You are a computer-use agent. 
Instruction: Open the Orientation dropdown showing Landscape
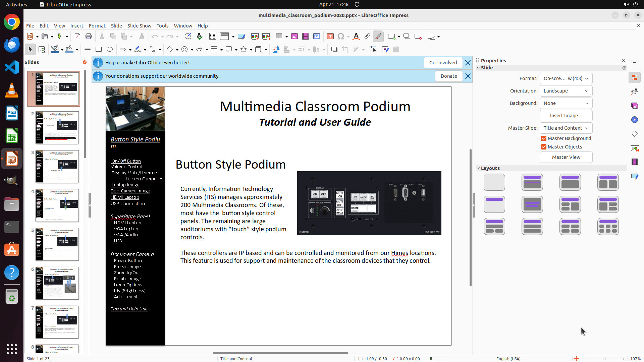point(566,91)
